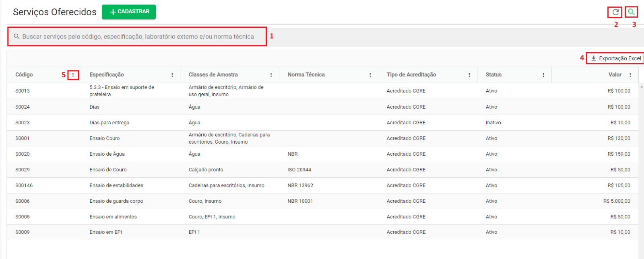Viewport: 644px width, 259px height.
Task: Select the row with code S0006
Action: pos(322,201)
